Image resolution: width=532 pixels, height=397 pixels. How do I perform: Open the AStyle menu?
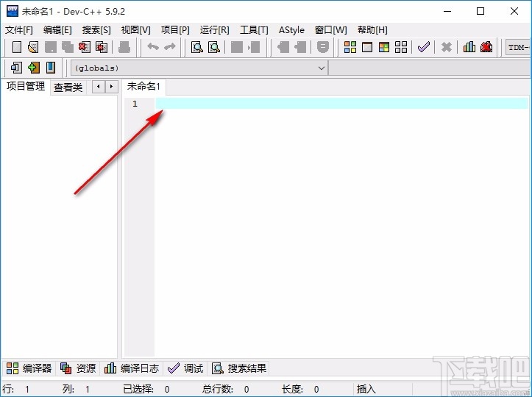click(291, 30)
